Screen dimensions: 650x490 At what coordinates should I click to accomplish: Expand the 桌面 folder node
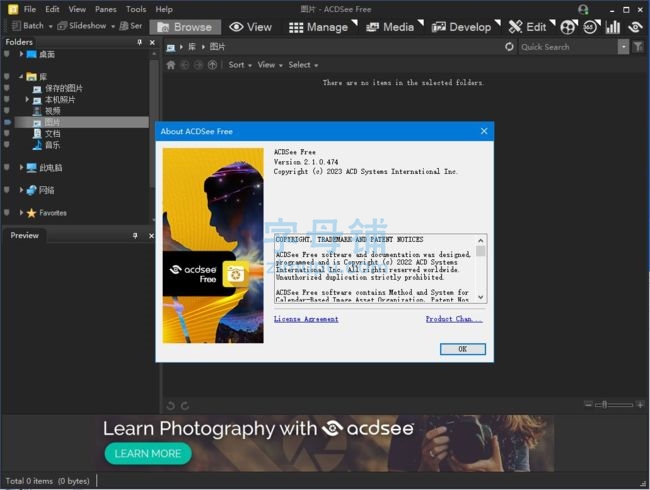[21, 54]
